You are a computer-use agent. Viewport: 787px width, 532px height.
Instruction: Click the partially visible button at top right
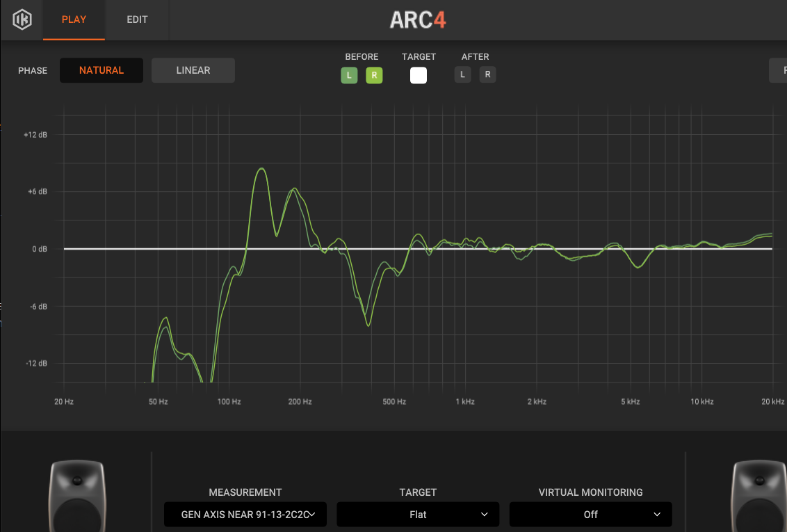[779, 70]
